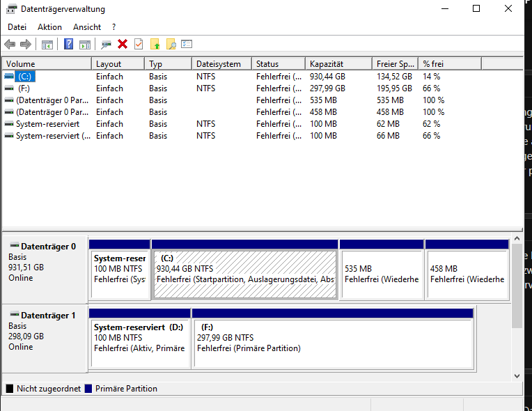Click the yellow folder up-arrow icon
This screenshot has height=411, width=532.
155,44
